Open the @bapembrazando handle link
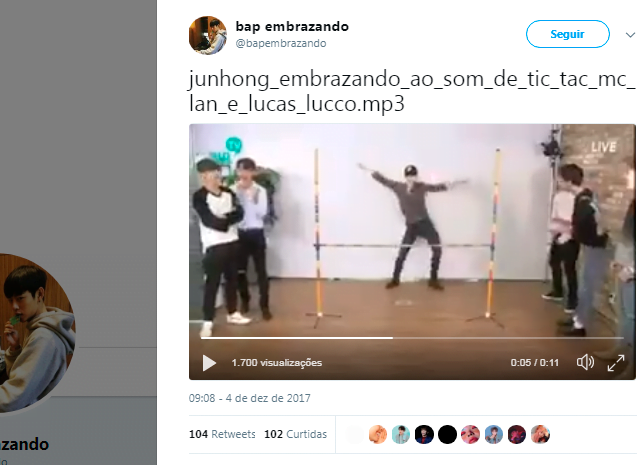Image resolution: width=640 pixels, height=465 pixels. (x=281, y=43)
